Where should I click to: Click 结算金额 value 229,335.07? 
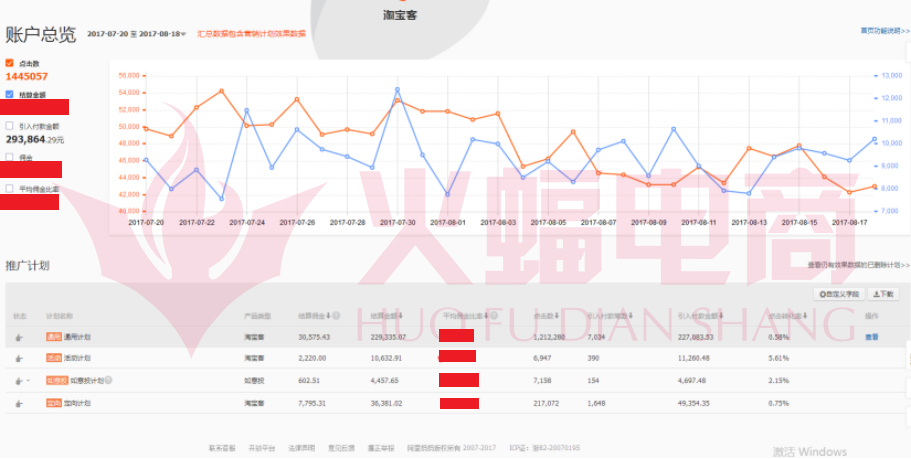tap(388, 337)
